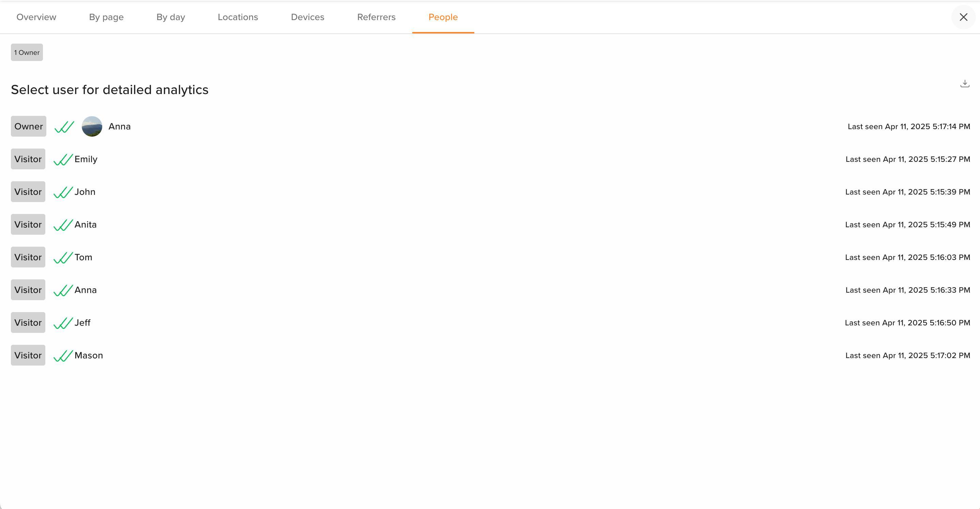Click the Owner role badge

[x=29, y=126]
